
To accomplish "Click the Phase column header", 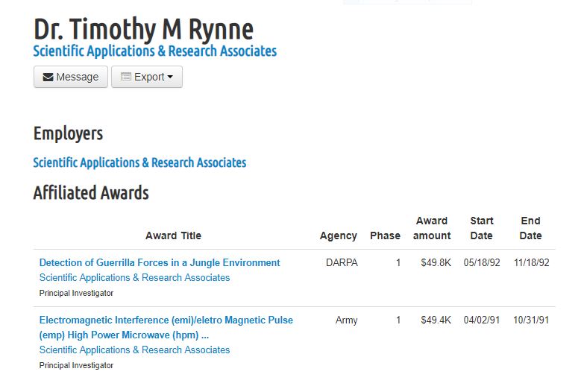I will click(385, 235).
